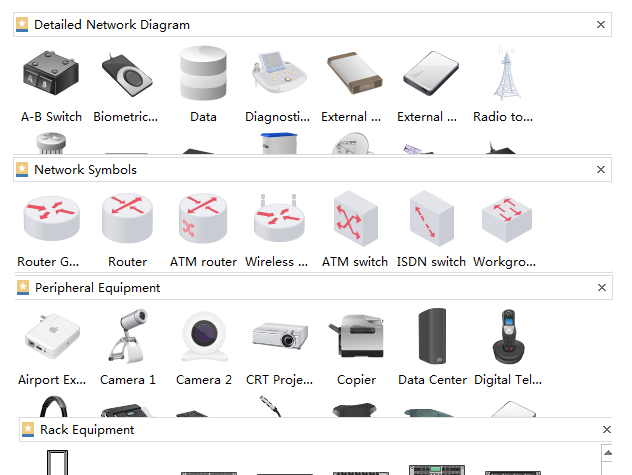Collapse the Peripheral Equipment header
632x475 pixels.
tap(314, 288)
